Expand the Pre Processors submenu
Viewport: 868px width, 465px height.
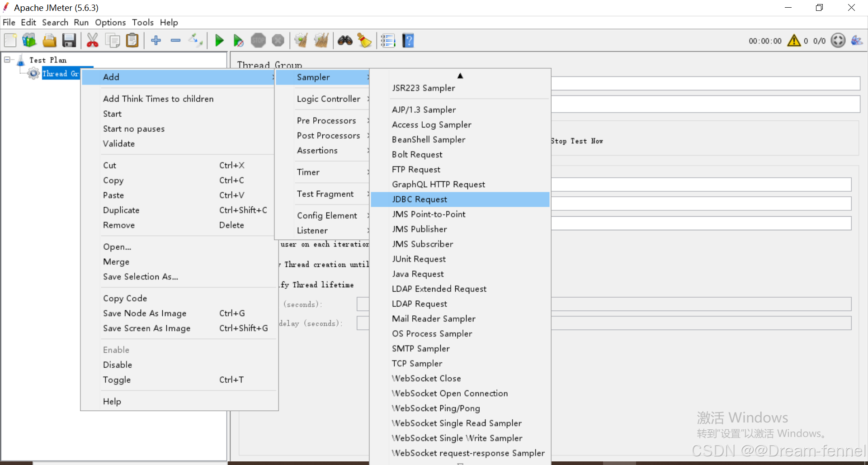pyautogui.click(x=323, y=120)
